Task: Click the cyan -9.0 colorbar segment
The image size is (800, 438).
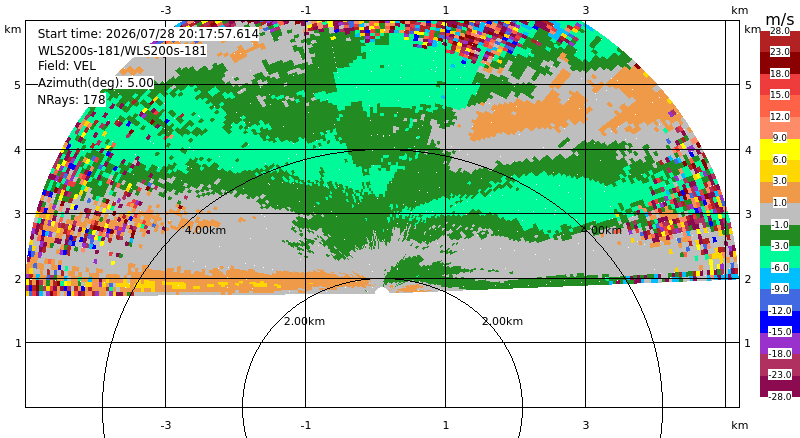Action: point(780,279)
